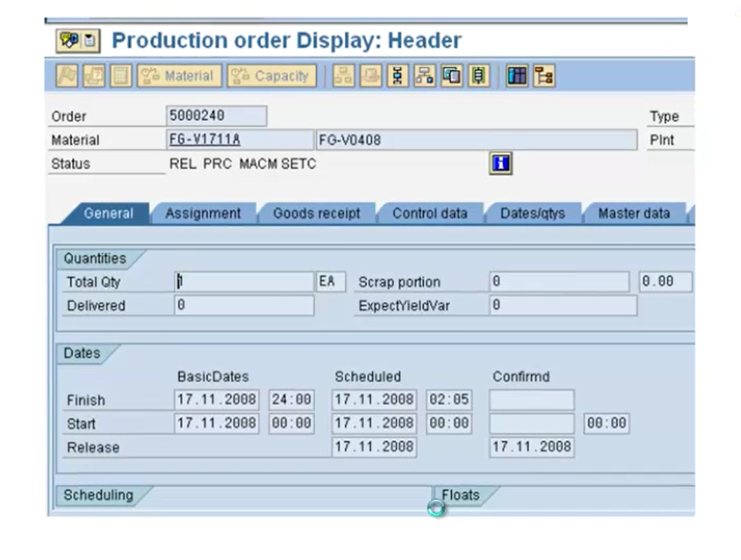Viewport: 741px width, 560px height.
Task: Click the scheduled start time field
Action: [449, 424]
